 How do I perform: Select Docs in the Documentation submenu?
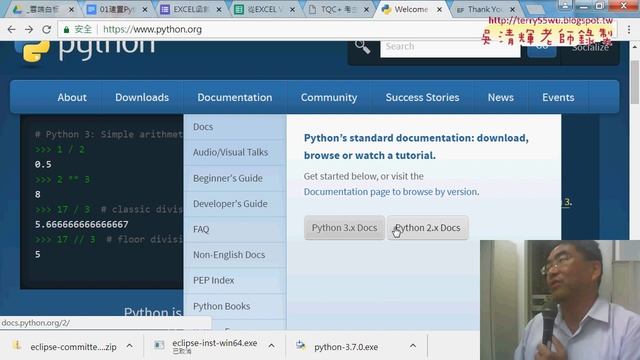point(235,127)
